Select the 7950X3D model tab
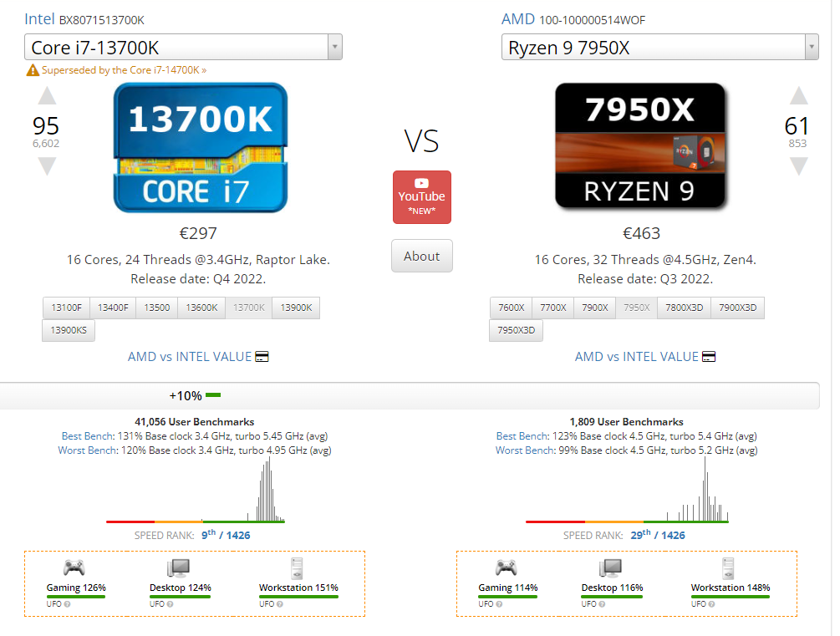Image resolution: width=840 pixels, height=636 pixels. 516,330
